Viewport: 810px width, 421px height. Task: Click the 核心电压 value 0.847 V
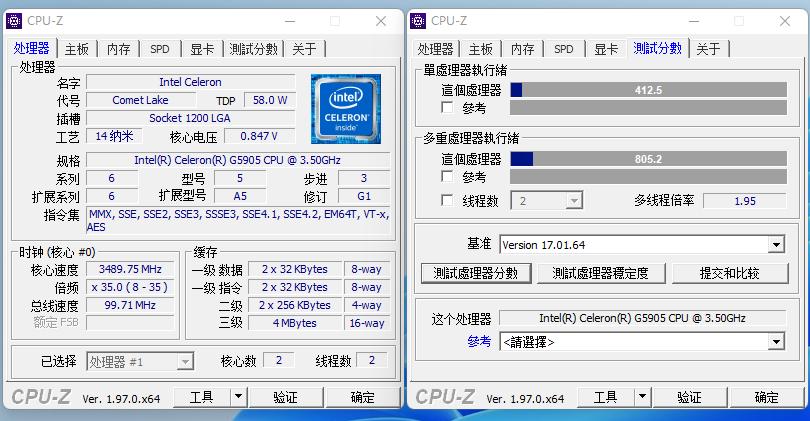[259, 136]
